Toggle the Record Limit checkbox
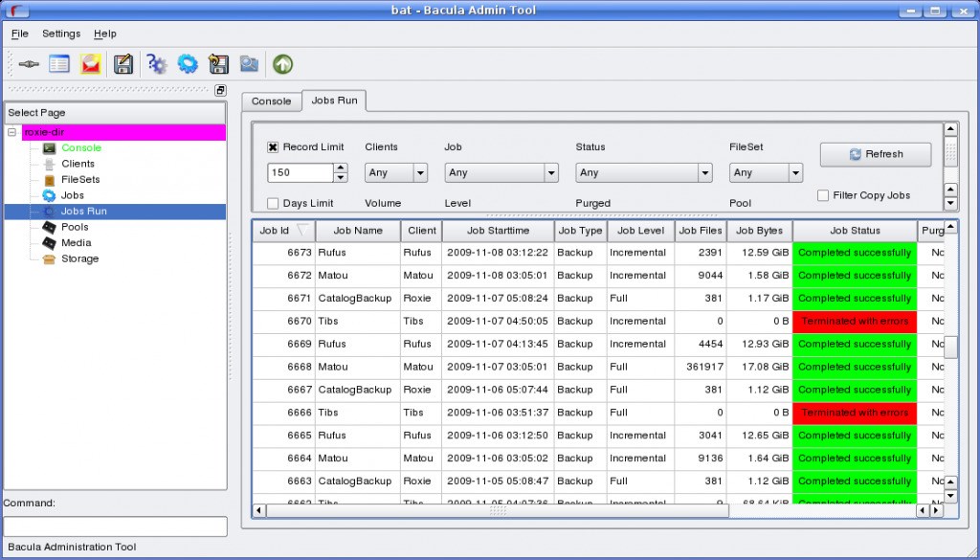Viewport: 980px width, 560px height. 273,147
